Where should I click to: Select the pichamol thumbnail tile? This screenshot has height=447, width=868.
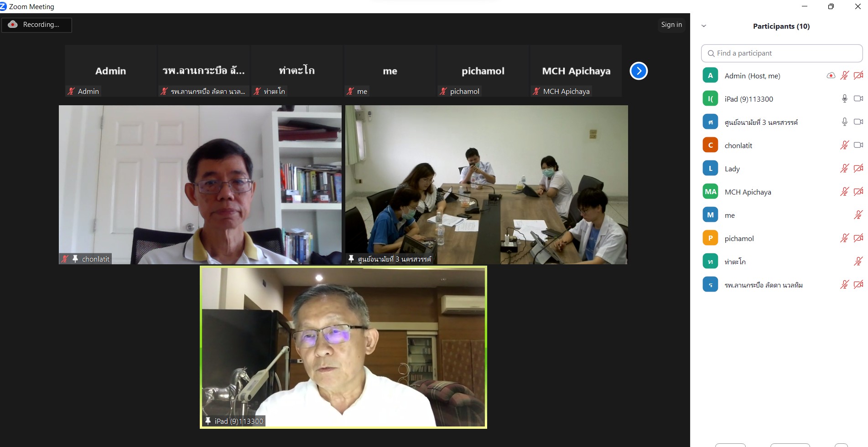tap(483, 71)
